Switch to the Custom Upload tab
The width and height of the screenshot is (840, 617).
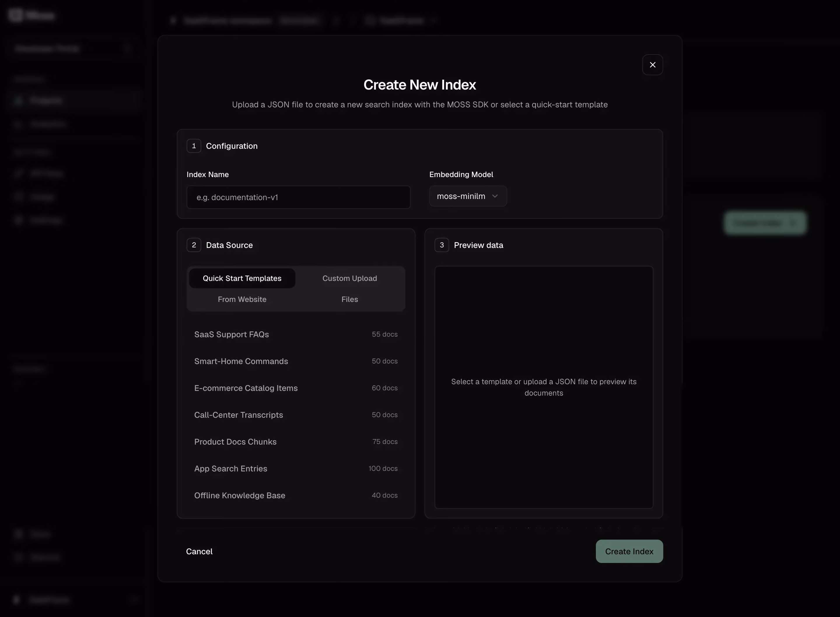(349, 278)
